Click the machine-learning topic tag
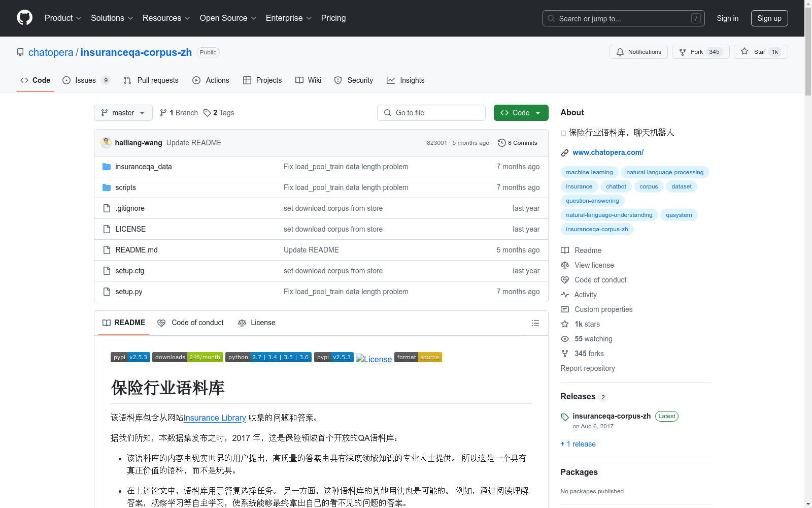This screenshot has width=812, height=508. [589, 172]
